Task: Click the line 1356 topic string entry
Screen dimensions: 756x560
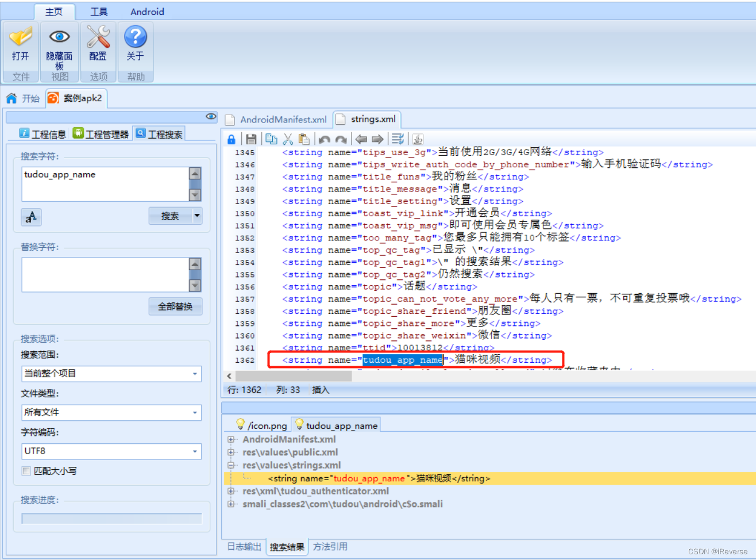Action: pyautogui.click(x=380, y=286)
